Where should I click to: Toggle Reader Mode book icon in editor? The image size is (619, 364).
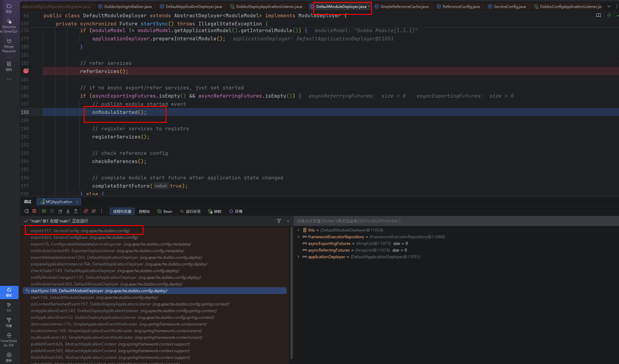pyautogui.click(x=598, y=15)
